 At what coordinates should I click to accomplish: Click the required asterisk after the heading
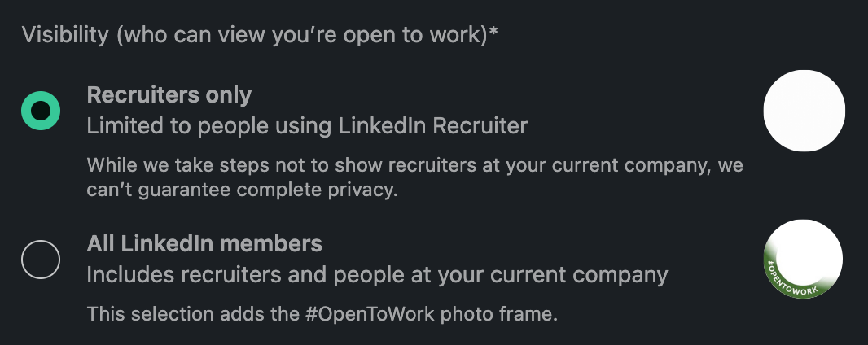click(493, 34)
